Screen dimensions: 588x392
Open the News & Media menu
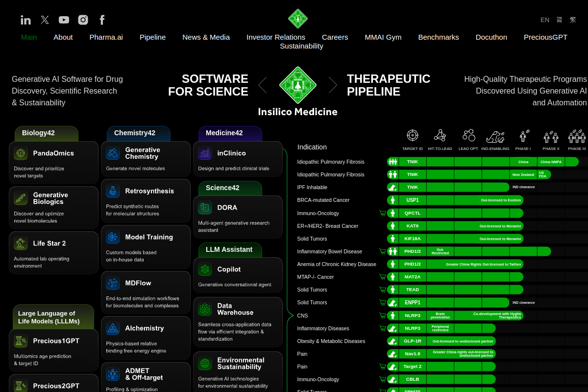206,37
